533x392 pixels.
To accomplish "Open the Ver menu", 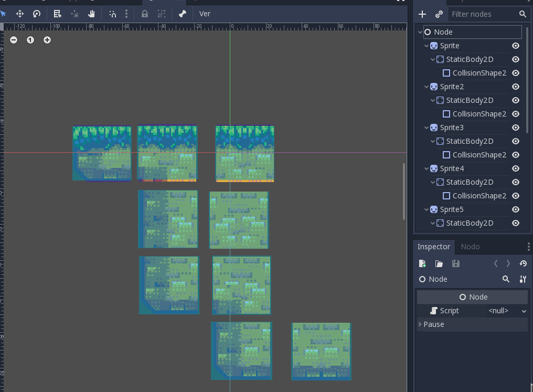I will coord(205,14).
